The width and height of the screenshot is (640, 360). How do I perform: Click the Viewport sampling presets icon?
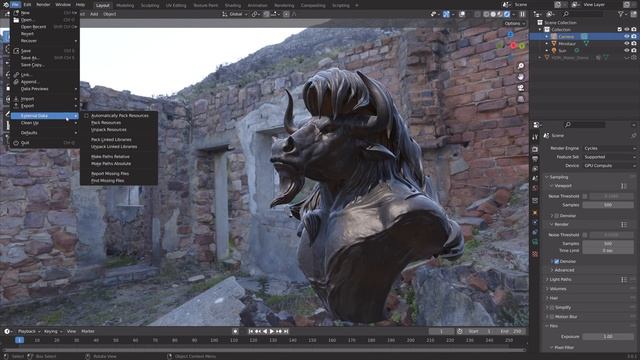click(624, 186)
